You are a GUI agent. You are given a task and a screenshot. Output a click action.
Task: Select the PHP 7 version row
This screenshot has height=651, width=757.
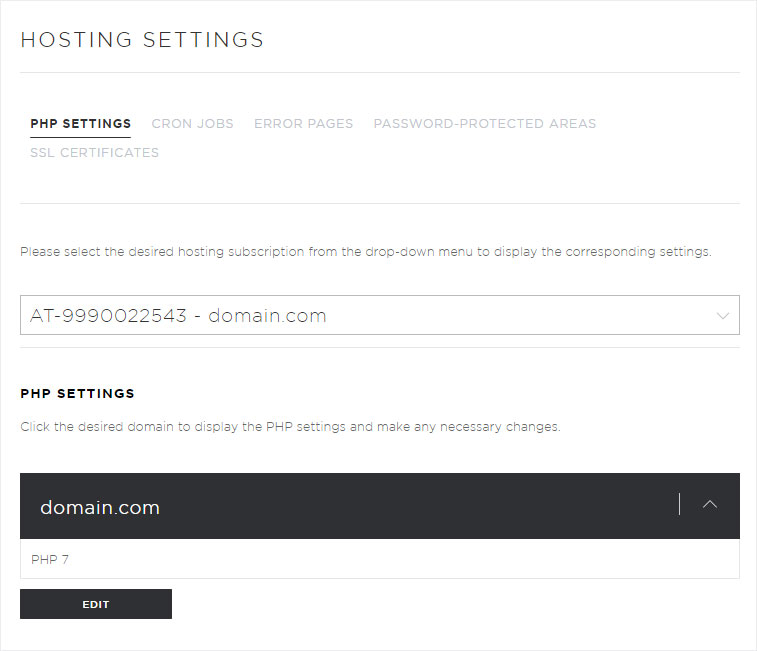(x=379, y=559)
